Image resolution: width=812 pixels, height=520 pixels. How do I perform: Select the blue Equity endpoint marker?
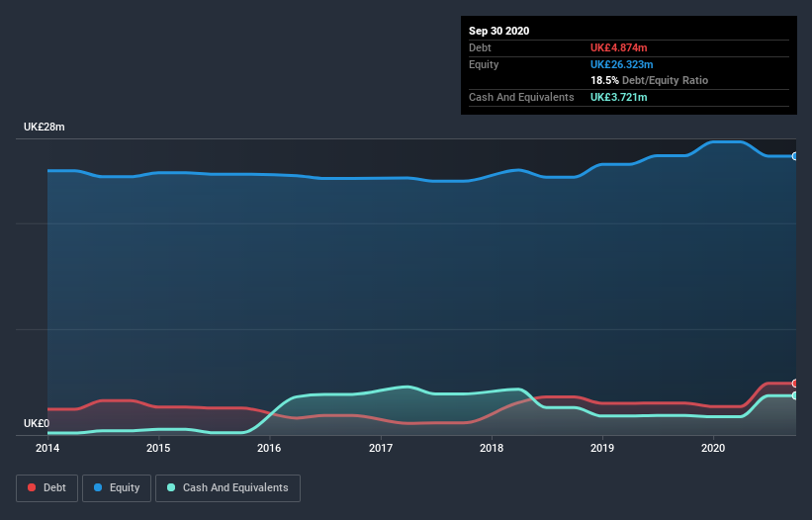click(795, 156)
